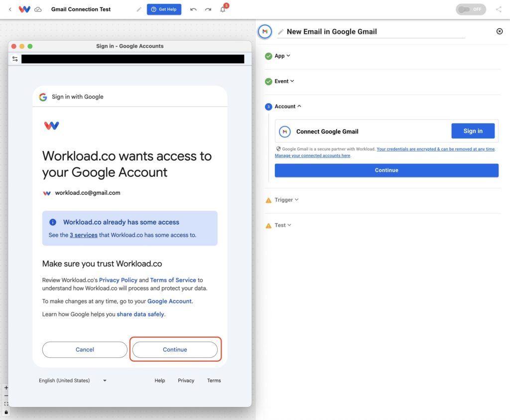Select the workload.co@gmail.com account
The height and width of the screenshot is (420, 510).
81,193
